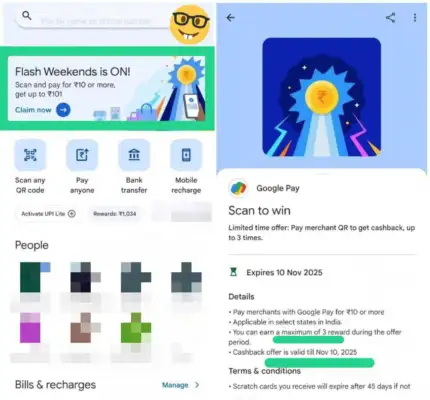This screenshot has width=430, height=400.
Task: Expand Bills & recharges with the chevron
Action: [197, 385]
